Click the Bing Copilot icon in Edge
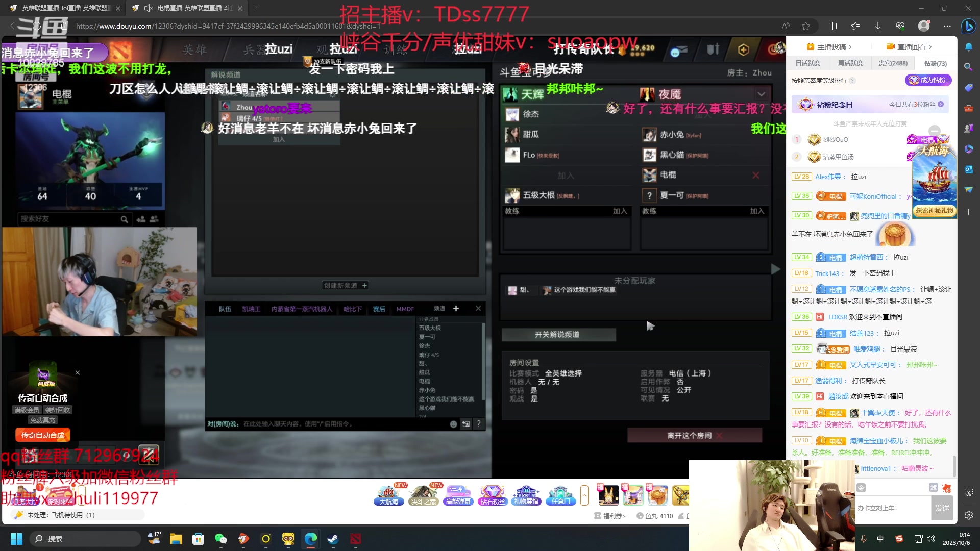 [968, 26]
